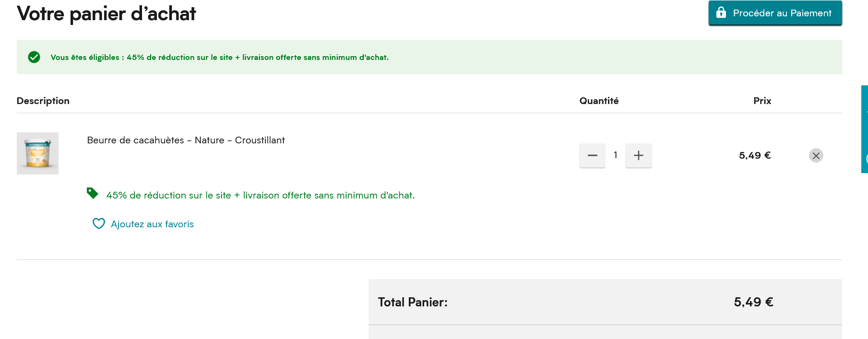The image size is (868, 339).
Task: Click the Description column header
Action: (43, 101)
